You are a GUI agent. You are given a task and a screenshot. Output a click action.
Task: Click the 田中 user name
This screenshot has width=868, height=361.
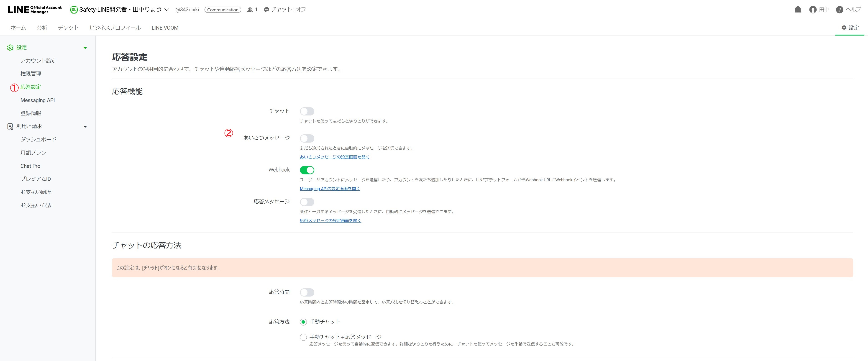824,10
